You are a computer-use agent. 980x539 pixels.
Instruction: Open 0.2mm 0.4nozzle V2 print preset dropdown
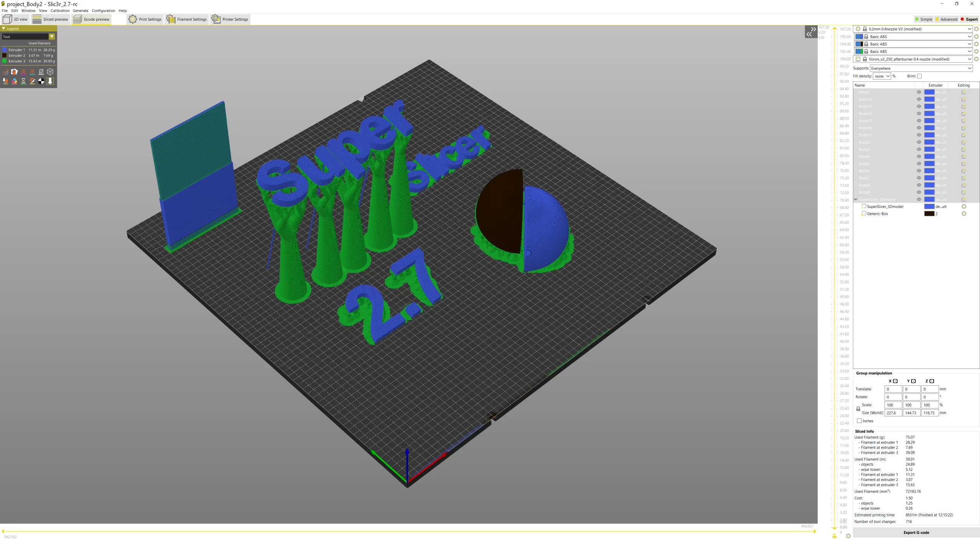click(x=913, y=29)
